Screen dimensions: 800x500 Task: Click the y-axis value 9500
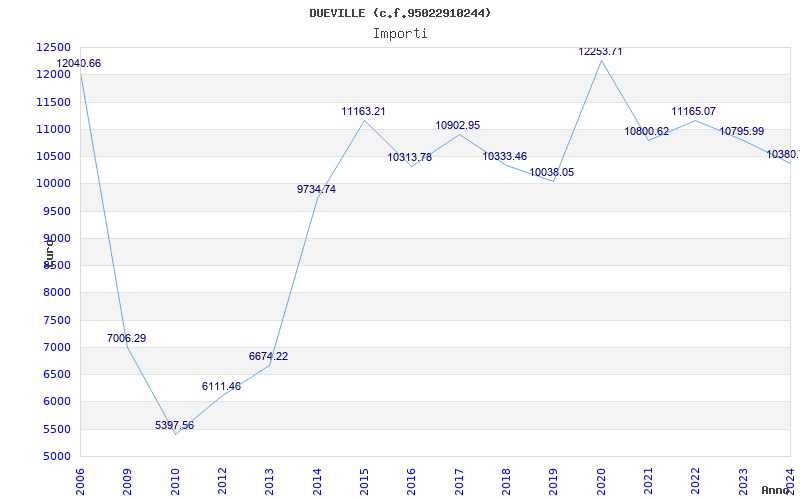[56, 211]
